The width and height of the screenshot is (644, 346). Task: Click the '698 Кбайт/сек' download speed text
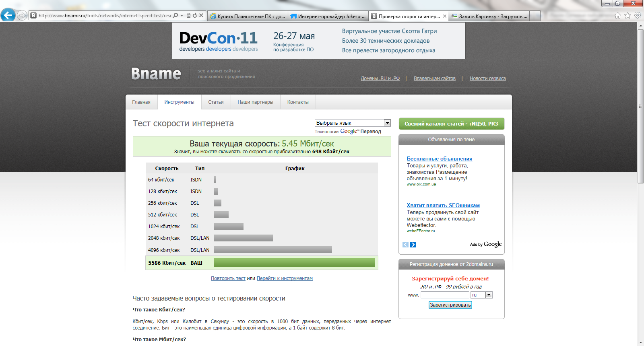[331, 152]
